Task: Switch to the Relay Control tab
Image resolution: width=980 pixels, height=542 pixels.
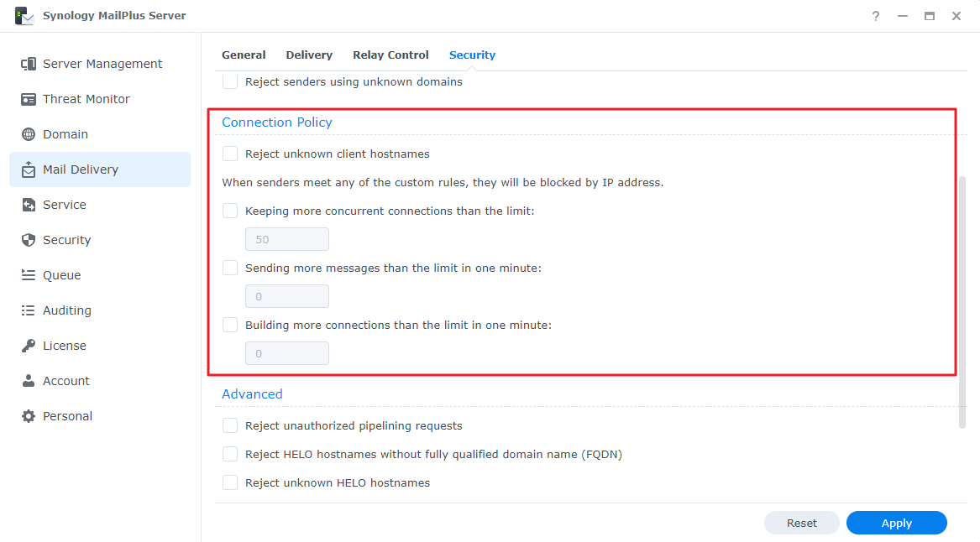Action: [390, 55]
